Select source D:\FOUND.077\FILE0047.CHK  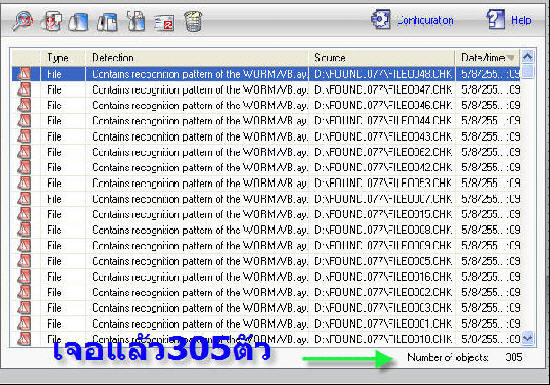383,90
